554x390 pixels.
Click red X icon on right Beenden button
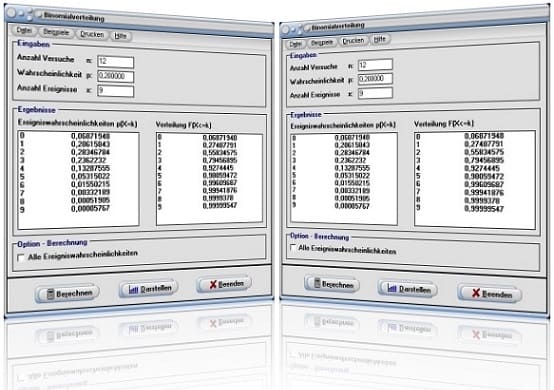click(476, 293)
